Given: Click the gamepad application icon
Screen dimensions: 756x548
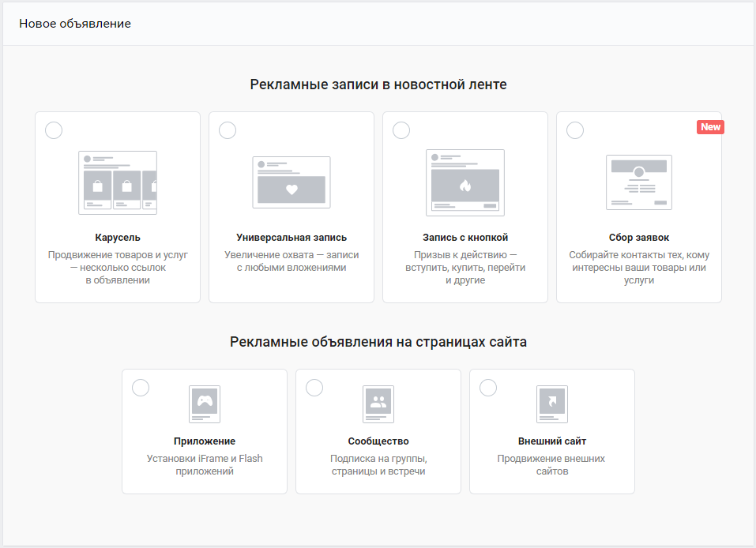Looking at the screenshot, I should 205,404.
